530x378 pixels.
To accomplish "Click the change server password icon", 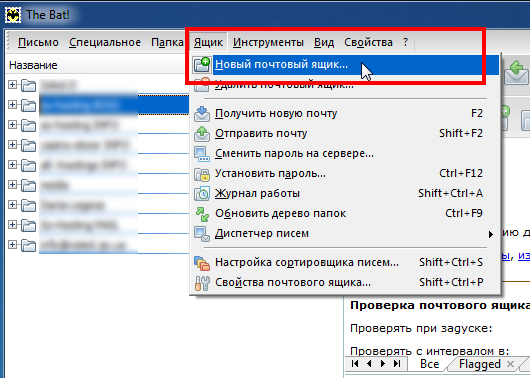I will click(x=202, y=153).
